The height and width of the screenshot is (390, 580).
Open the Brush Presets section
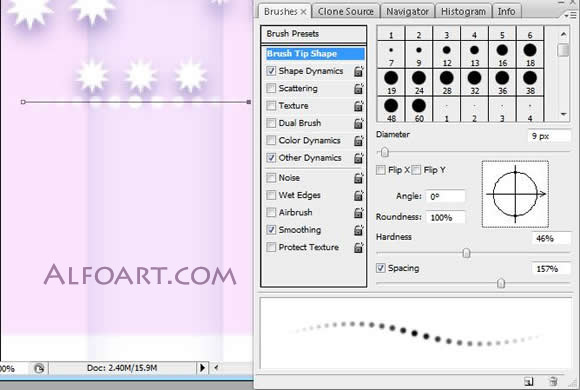click(x=314, y=34)
